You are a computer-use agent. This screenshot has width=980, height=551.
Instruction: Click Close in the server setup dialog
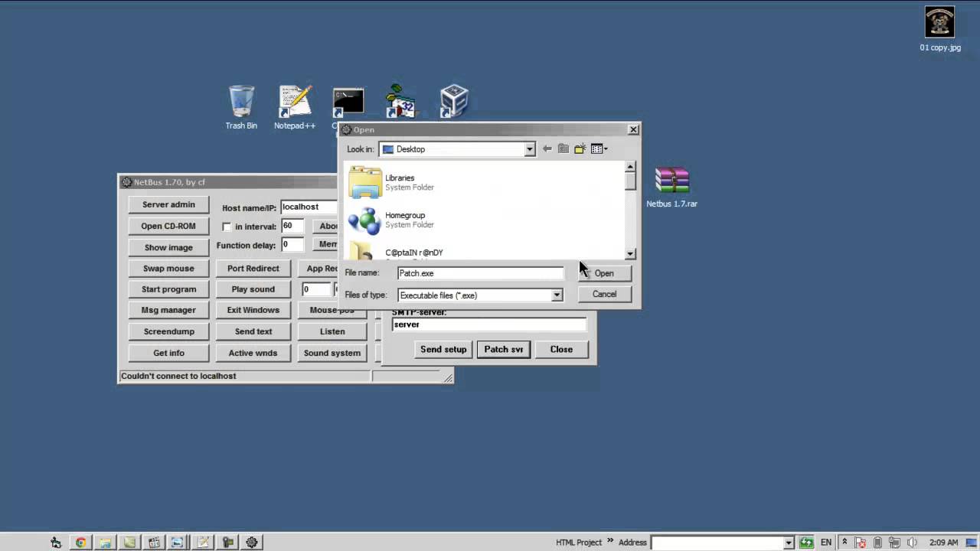click(561, 349)
